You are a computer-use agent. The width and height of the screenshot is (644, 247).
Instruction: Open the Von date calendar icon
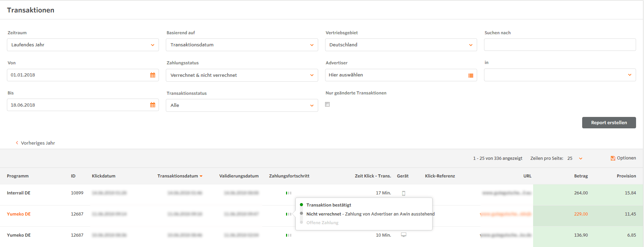click(x=152, y=75)
